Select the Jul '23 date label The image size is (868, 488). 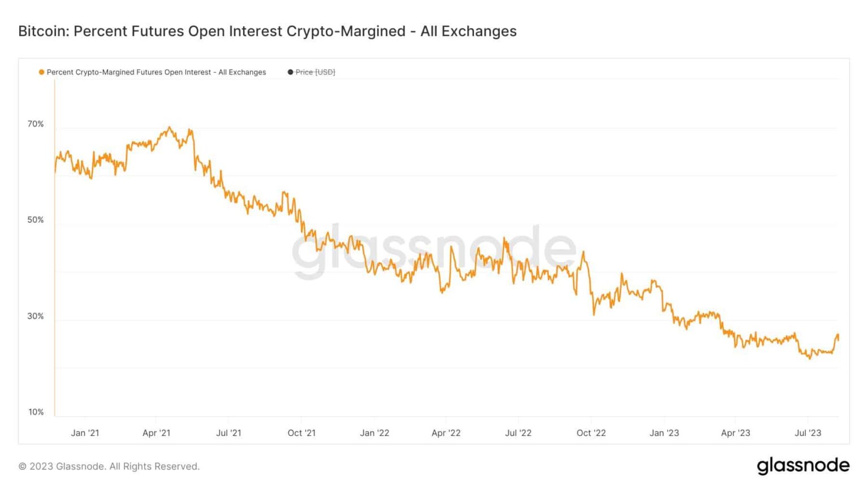pos(808,433)
